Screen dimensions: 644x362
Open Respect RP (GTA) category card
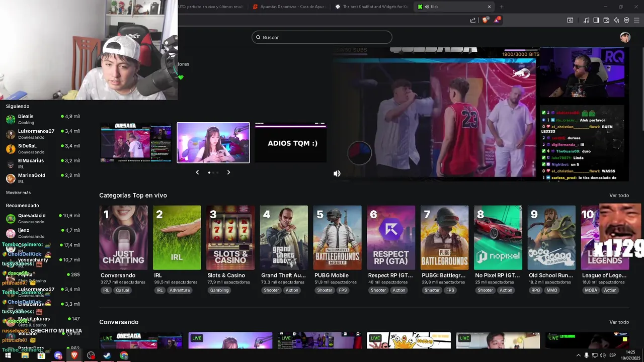tap(391, 237)
